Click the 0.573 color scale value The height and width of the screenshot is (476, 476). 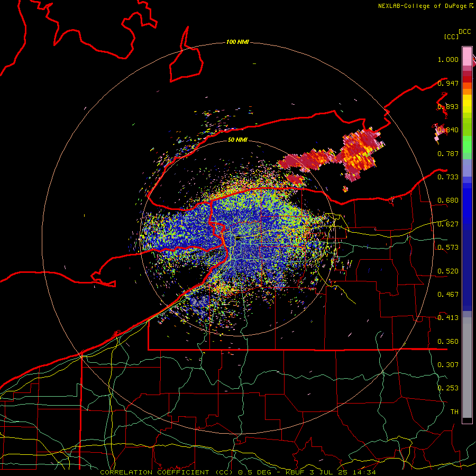click(448, 248)
